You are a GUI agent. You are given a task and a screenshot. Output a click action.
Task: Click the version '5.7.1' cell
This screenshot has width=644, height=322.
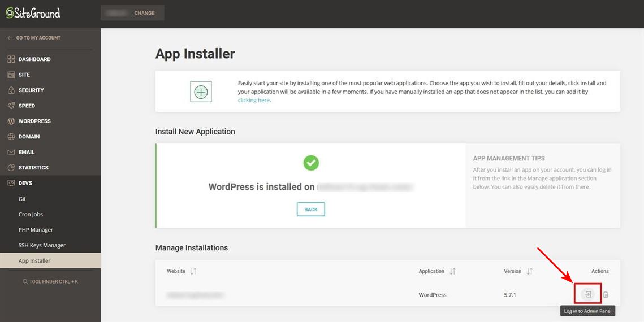(x=510, y=294)
